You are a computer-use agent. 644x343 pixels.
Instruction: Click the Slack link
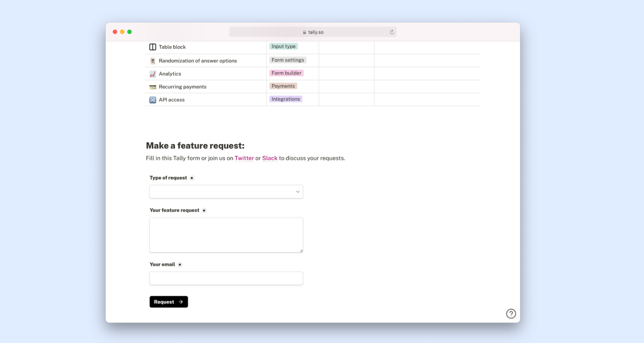click(x=269, y=158)
